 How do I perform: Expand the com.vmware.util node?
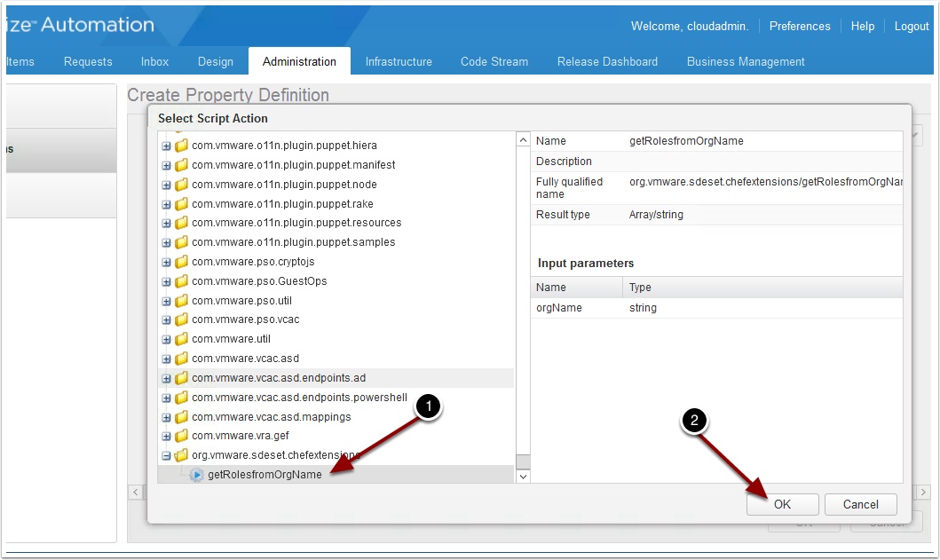166,340
